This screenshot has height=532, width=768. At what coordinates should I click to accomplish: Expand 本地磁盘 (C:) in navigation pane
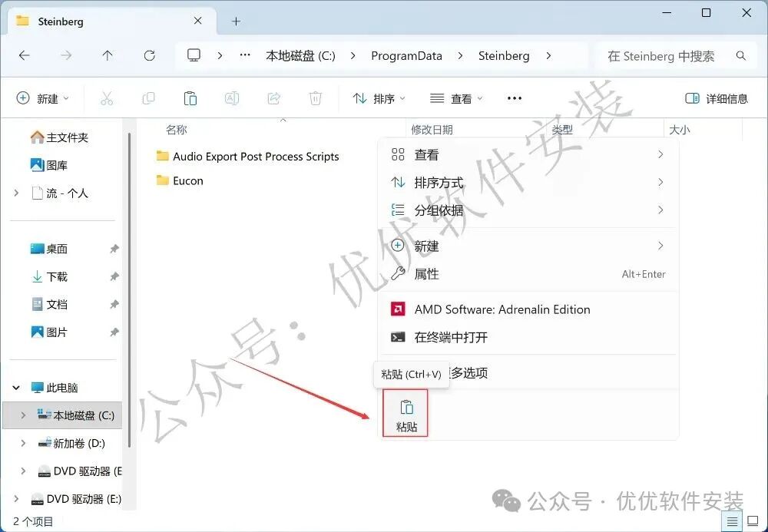point(23,415)
